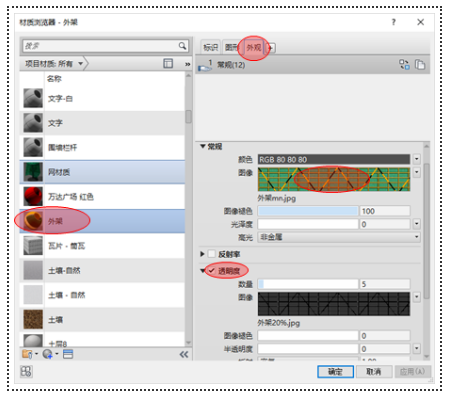Uncheck the 透明度 checkbox
This screenshot has width=449, height=394.
click(x=212, y=270)
